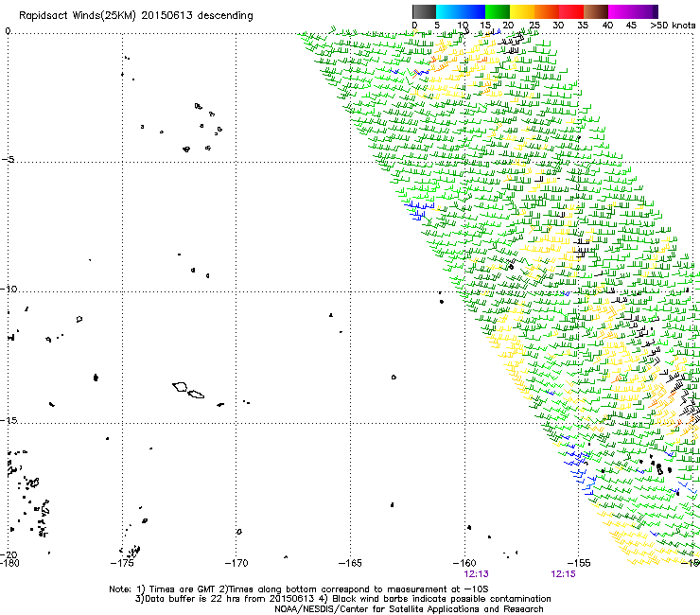This screenshot has height=615, width=700.
Task: Click the purple '12:15' time stamp
Action: click(x=564, y=574)
